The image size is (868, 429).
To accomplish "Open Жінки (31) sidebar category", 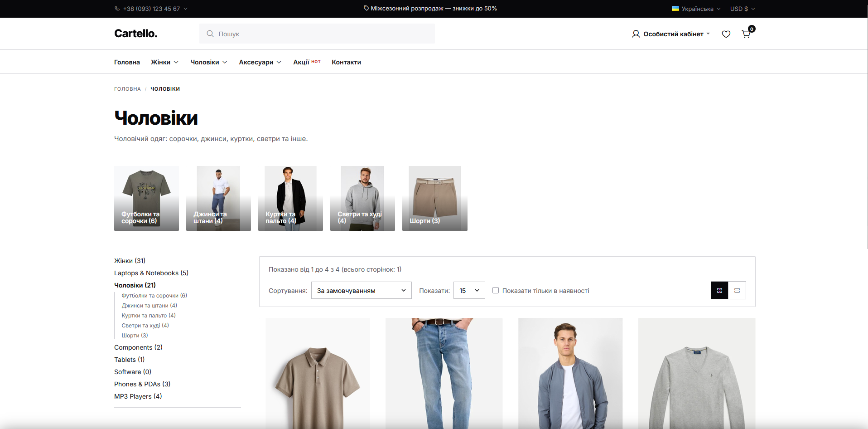I will click(130, 261).
